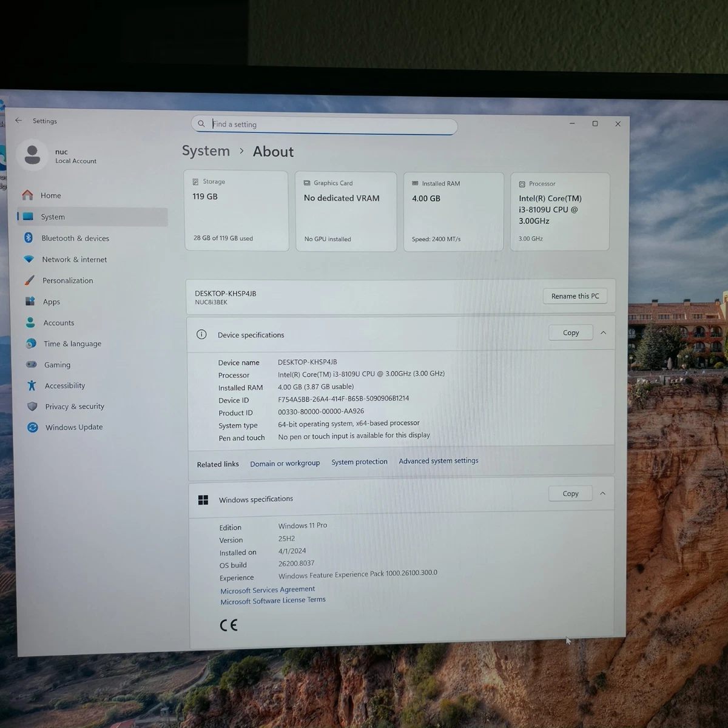Screen dimensions: 728x728
Task: Select System in the sidebar
Action: [92, 217]
